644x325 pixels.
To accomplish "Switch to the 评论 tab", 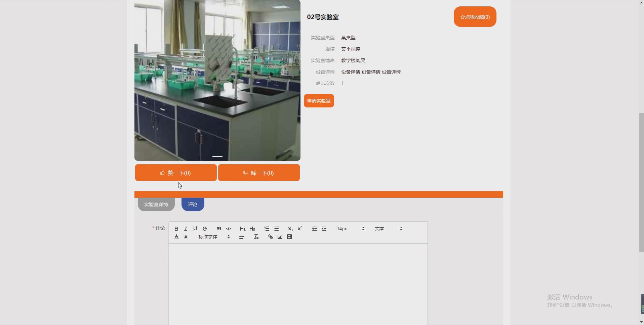I will click(193, 204).
